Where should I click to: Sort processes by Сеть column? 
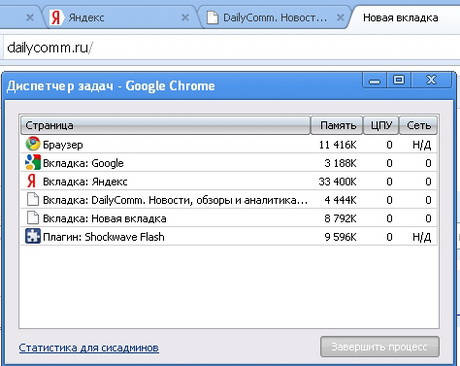point(418,125)
